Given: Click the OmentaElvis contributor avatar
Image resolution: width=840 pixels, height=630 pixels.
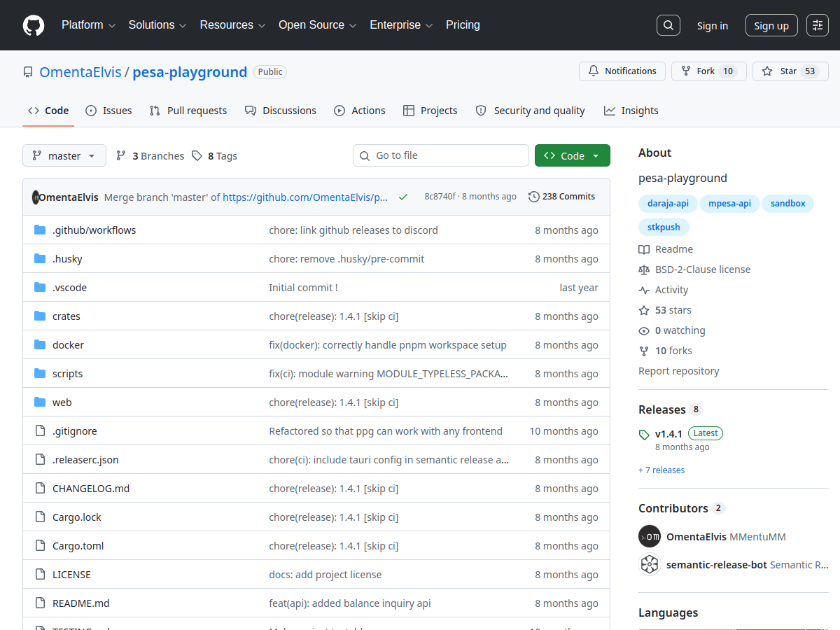Looking at the screenshot, I should click(x=650, y=537).
